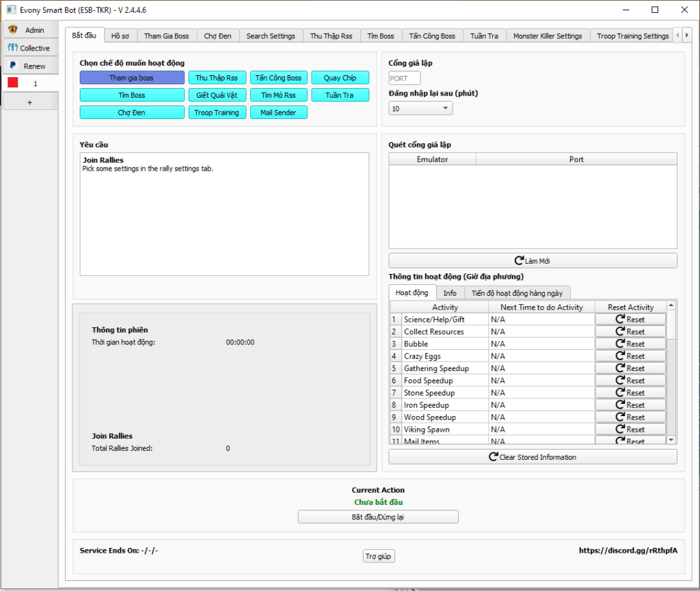
Task: Switch to the Search Settings tab
Action: click(271, 36)
